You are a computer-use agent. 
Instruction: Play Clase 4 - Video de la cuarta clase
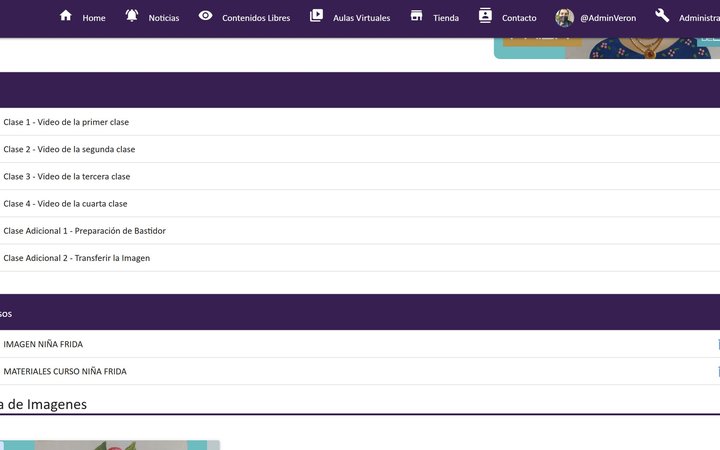[65, 203]
